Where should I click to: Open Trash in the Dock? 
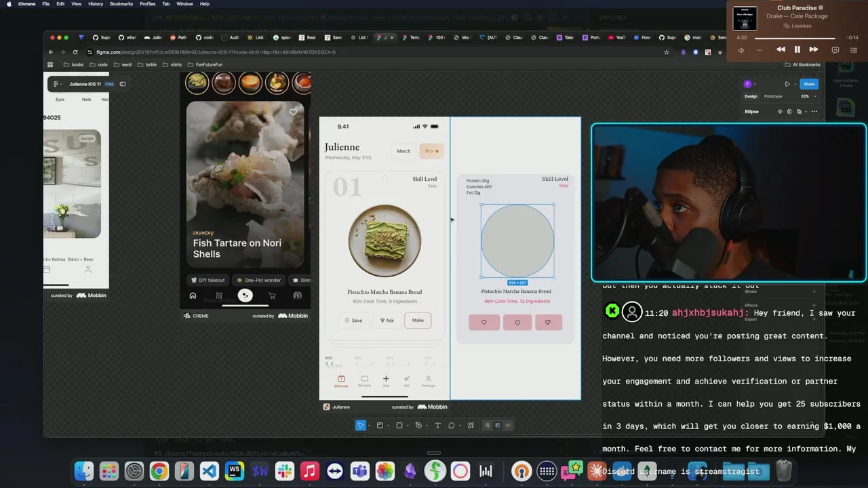[784, 471]
